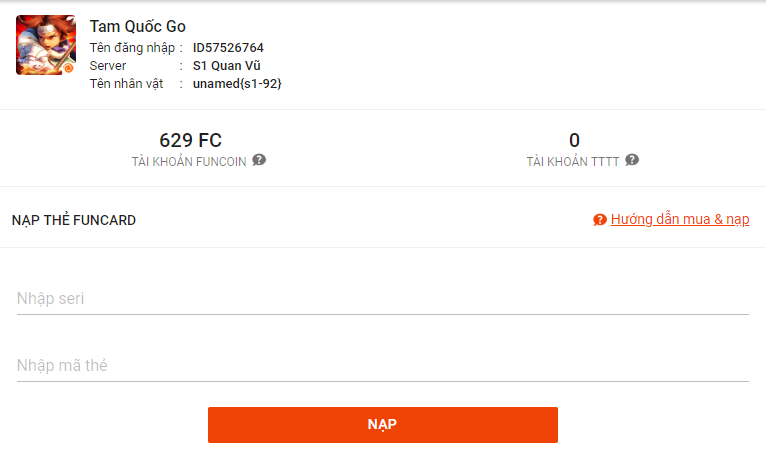
Task: Click the Tên đăng nhập label
Action: click(132, 48)
